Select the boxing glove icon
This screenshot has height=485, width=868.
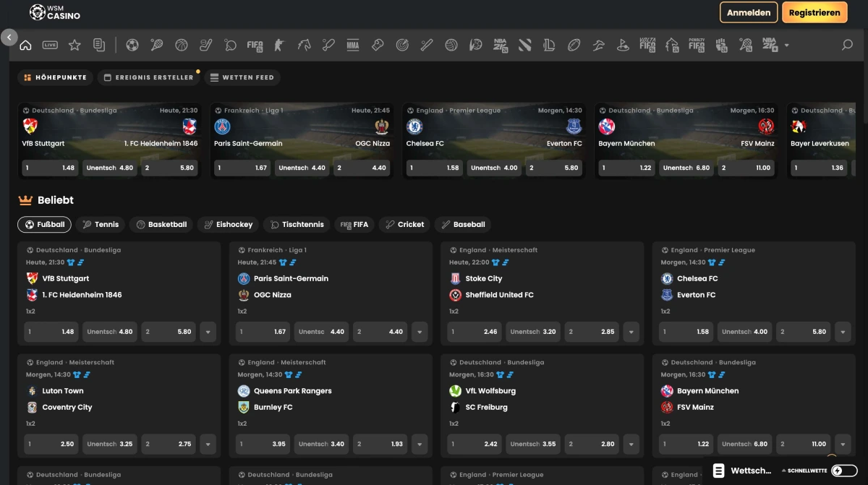coord(378,45)
